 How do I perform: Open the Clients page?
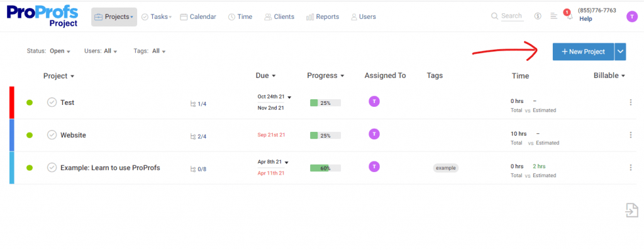pyautogui.click(x=279, y=17)
